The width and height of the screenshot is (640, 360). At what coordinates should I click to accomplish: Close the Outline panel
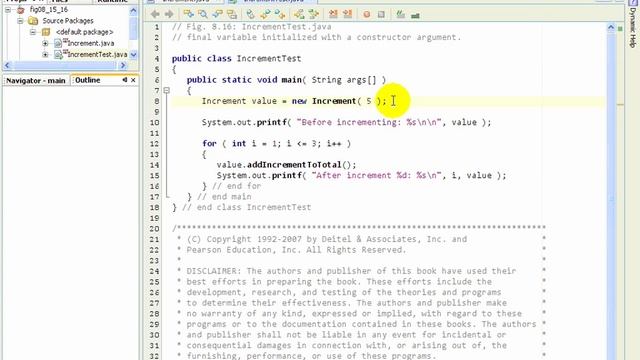click(x=133, y=80)
